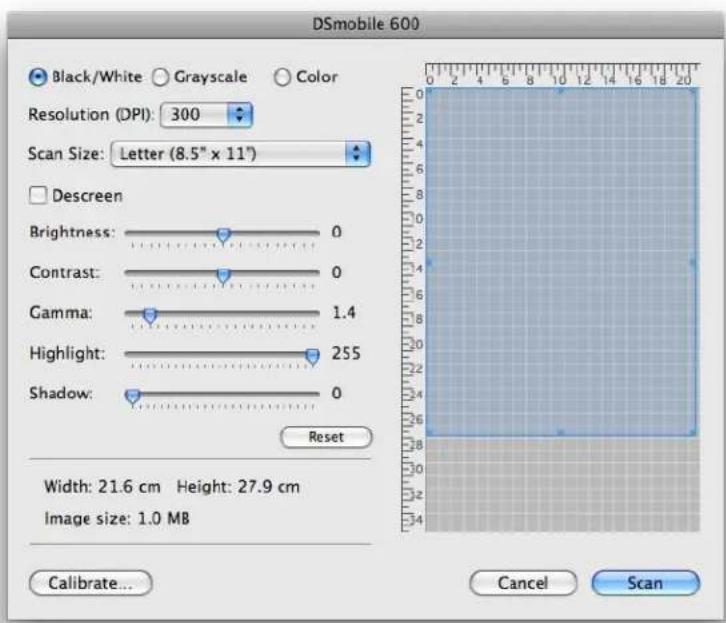The height and width of the screenshot is (623, 726).
Task: Click the horizontal ruler above the preview
Action: coord(562,74)
